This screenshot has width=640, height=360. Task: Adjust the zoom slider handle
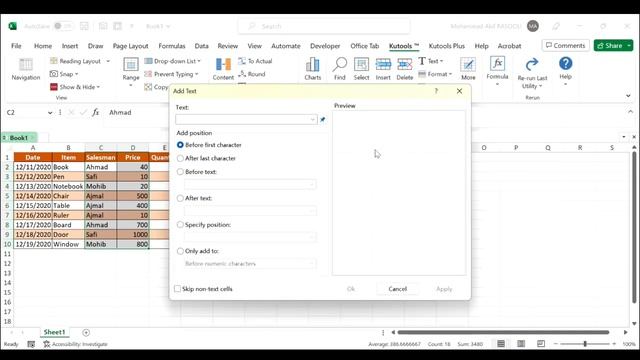tap(585, 344)
